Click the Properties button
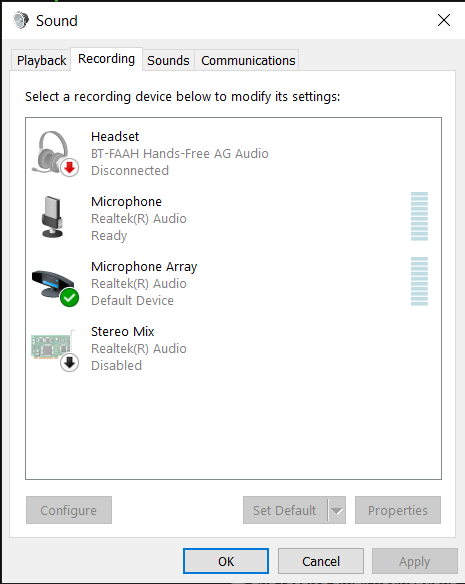The image size is (465, 584). tap(398, 510)
